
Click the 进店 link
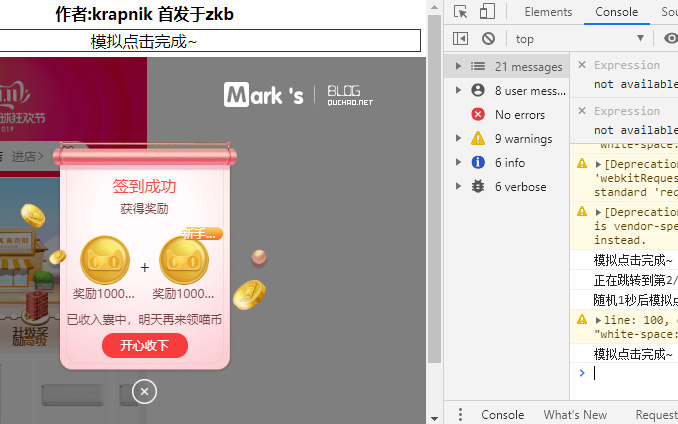(27, 156)
